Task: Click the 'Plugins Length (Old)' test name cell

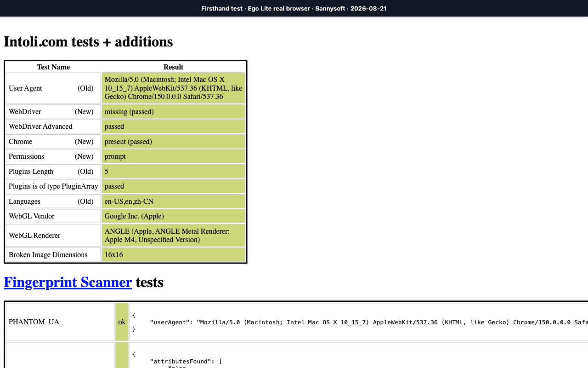Action: pyautogui.click(x=53, y=172)
